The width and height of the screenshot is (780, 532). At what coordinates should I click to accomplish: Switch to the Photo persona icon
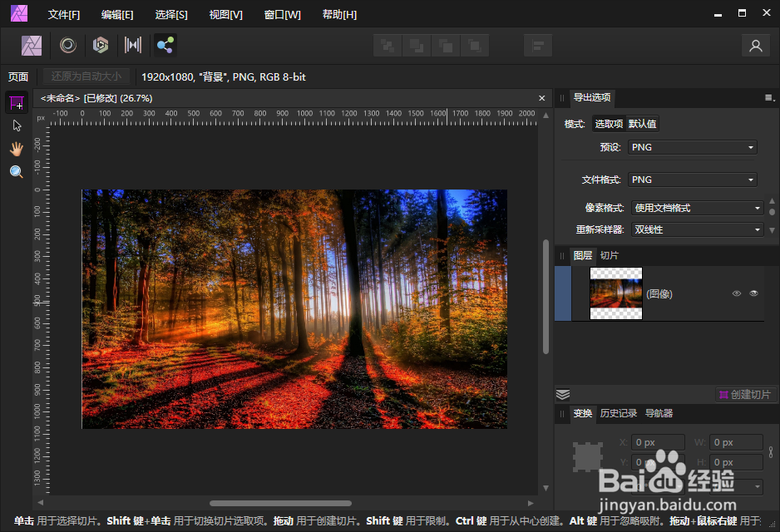click(x=67, y=46)
